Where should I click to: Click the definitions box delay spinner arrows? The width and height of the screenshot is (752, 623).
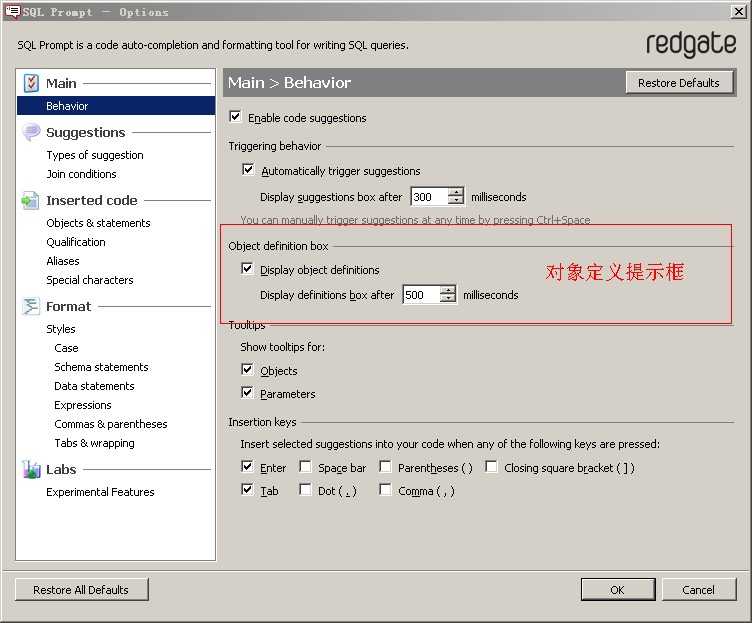tap(447, 294)
